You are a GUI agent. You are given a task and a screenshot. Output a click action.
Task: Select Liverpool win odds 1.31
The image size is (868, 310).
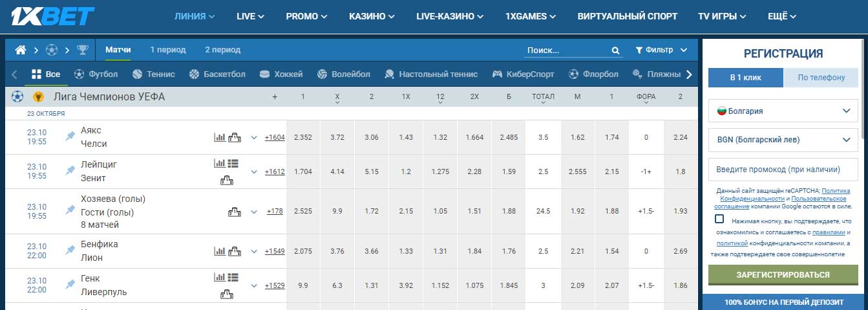pyautogui.click(x=372, y=285)
